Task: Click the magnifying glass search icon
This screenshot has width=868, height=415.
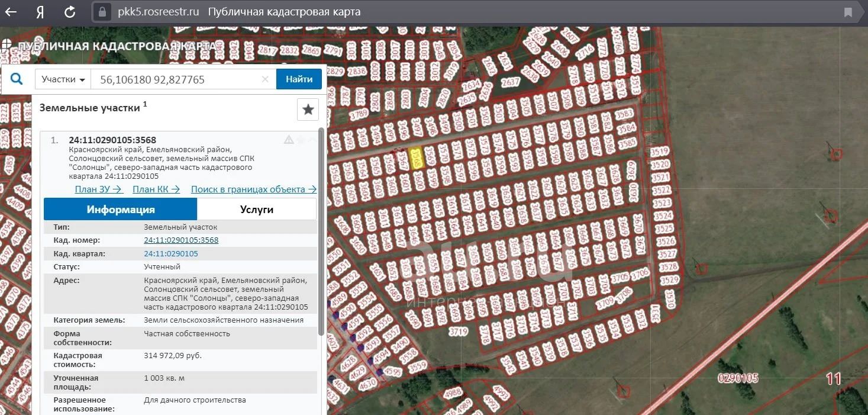Action: [17, 79]
